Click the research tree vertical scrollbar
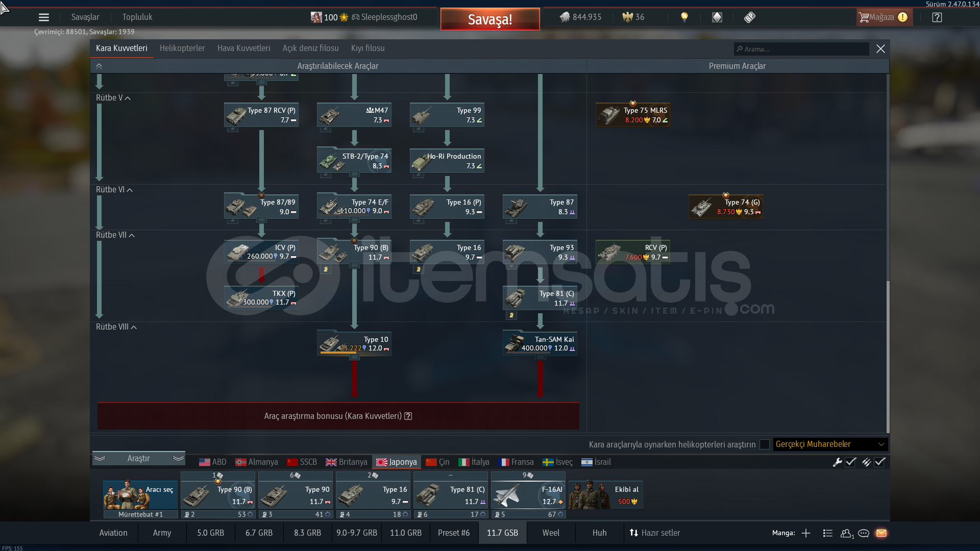Viewport: 980px width, 551px height. coord(888,357)
